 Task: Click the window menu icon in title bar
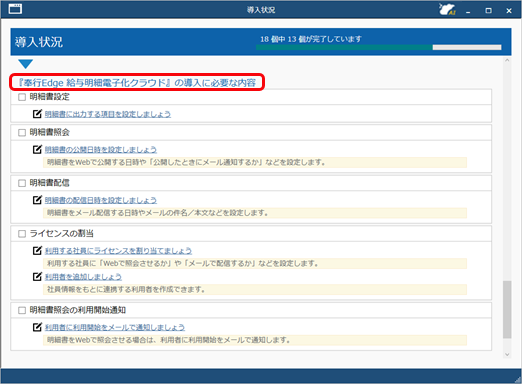click(x=15, y=9)
